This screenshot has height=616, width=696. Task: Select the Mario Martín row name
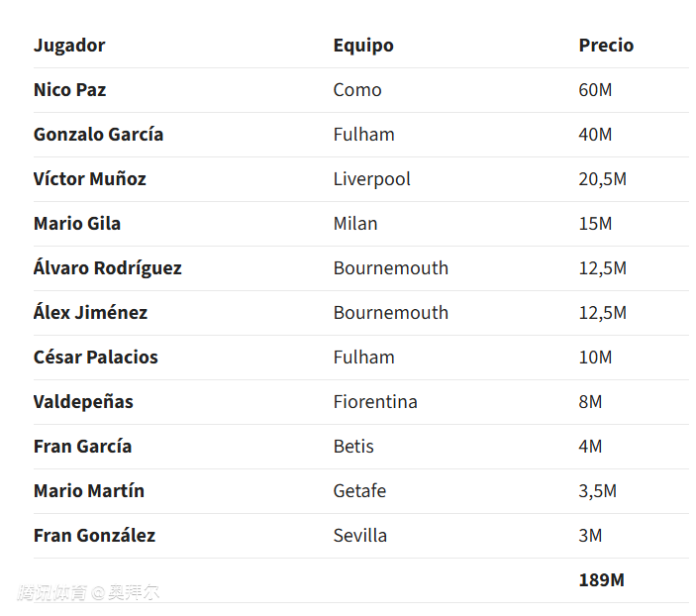click(89, 491)
